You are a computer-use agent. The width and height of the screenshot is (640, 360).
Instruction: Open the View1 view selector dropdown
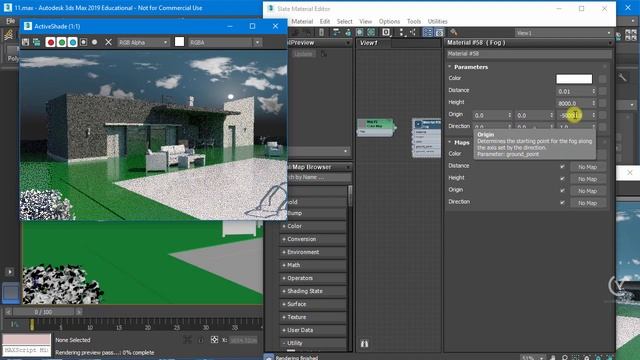coord(563,33)
